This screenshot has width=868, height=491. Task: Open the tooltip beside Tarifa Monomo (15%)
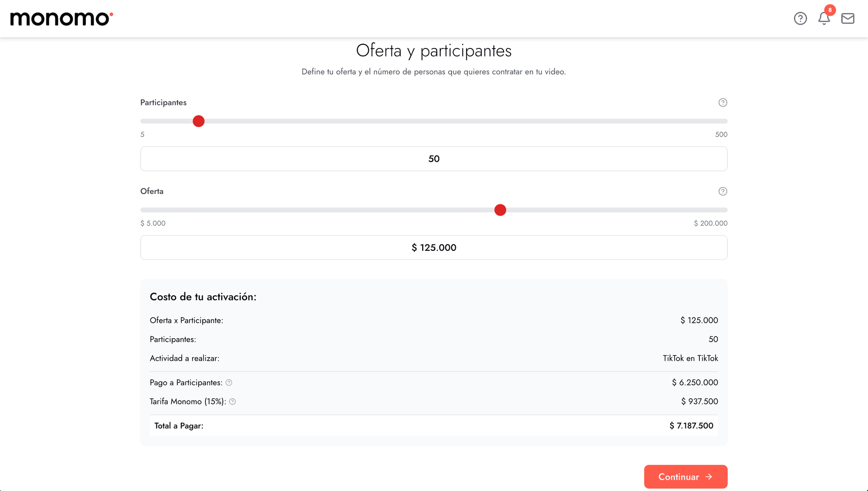click(x=233, y=401)
